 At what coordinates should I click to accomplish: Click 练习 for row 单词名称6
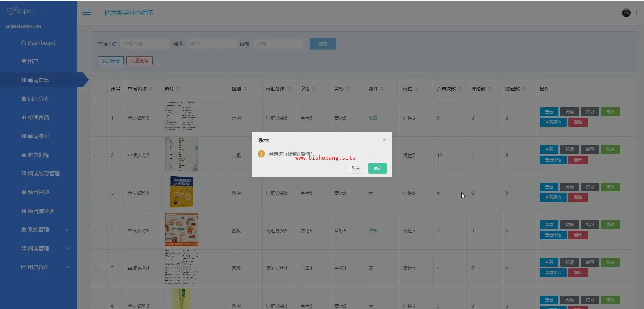[x=590, y=187]
